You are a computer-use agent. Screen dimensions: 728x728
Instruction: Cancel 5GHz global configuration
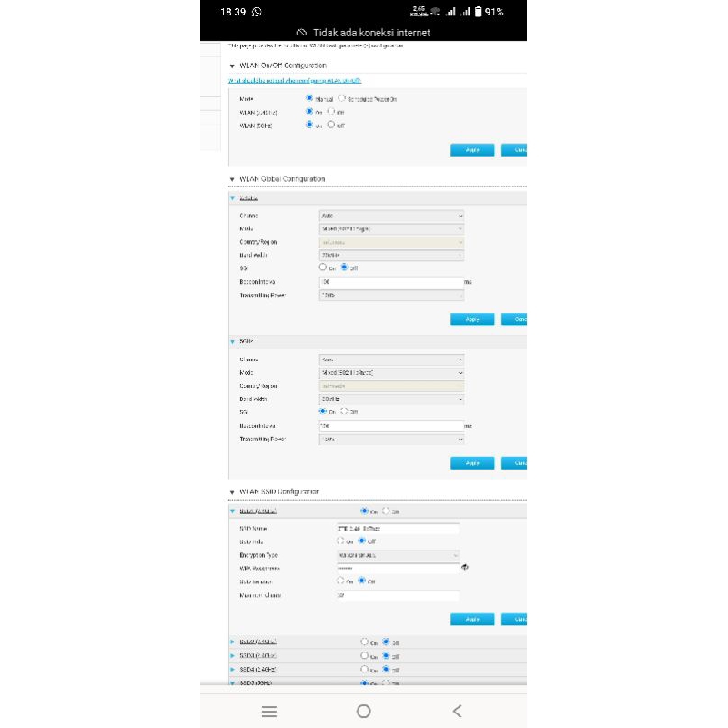pos(514,463)
